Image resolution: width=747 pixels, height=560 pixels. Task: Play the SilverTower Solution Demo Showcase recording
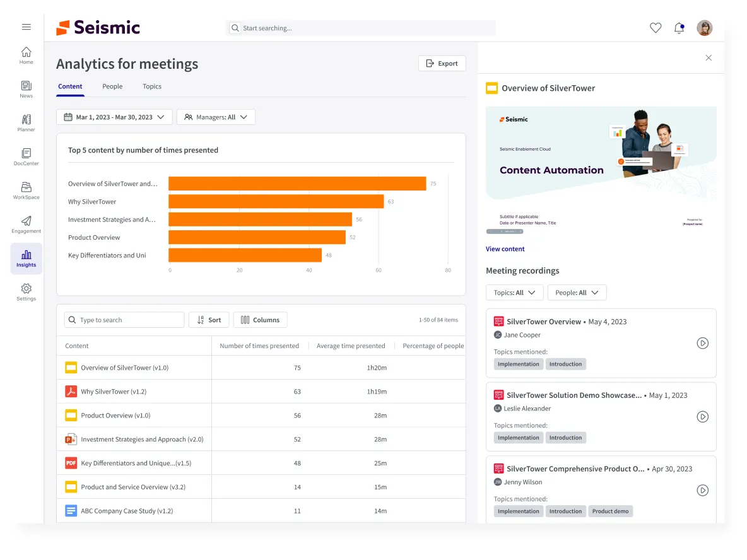(x=703, y=417)
